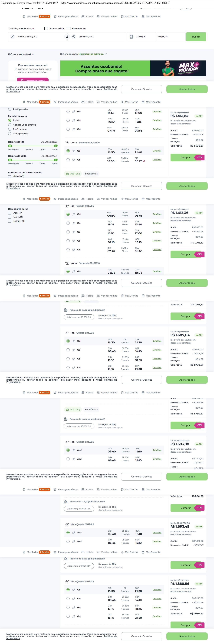Click the swap origin and destination arrows icon
Viewport: 214px width, 644px height.
click(x=67, y=37)
